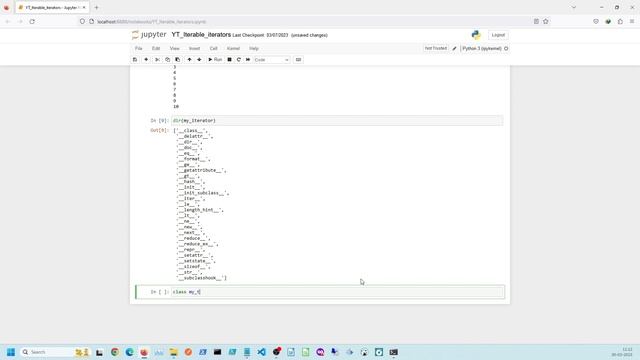Click the '__init_subclass__' output line
This screenshot has width=640, height=360.
point(203,193)
